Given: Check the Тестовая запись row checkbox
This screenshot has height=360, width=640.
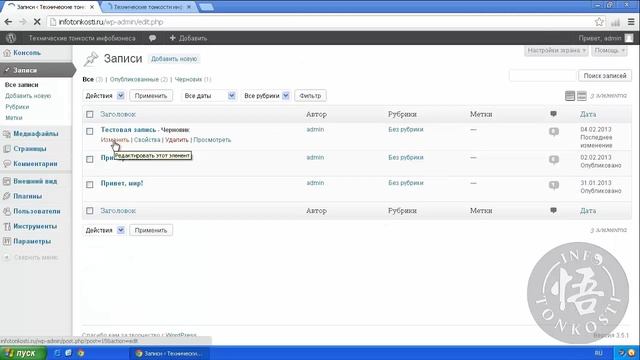Looking at the screenshot, I should 90,131.
